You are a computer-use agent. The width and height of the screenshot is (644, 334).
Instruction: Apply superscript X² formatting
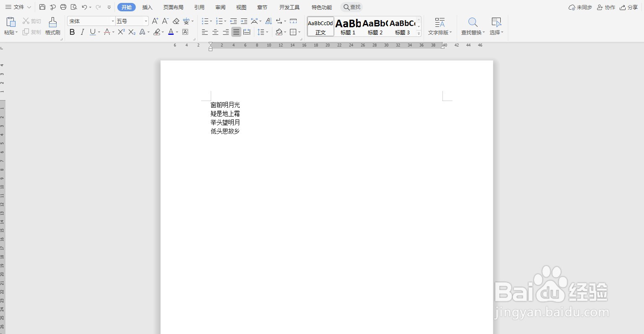[x=121, y=32]
